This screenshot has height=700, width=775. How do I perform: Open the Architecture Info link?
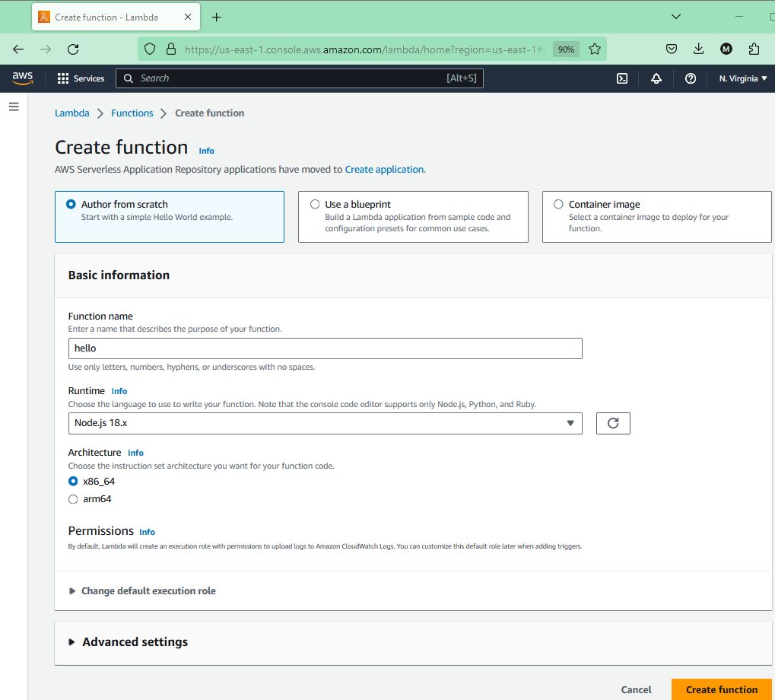135,453
